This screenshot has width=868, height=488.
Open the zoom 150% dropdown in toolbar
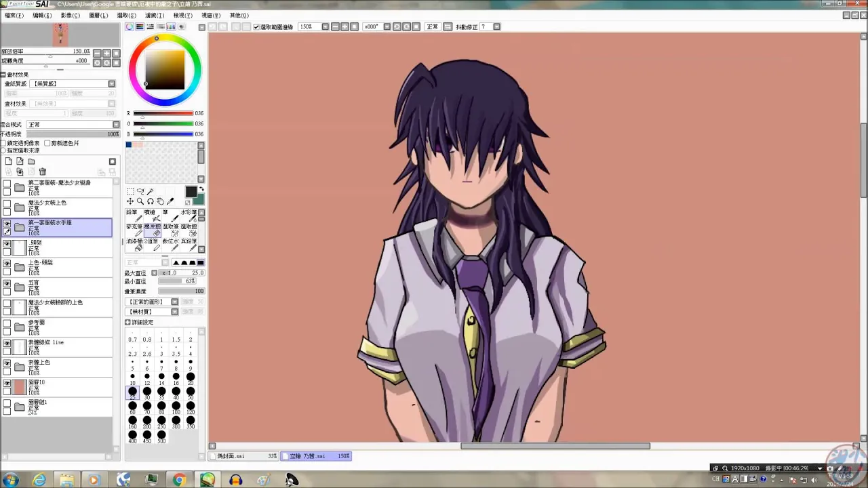pos(325,27)
